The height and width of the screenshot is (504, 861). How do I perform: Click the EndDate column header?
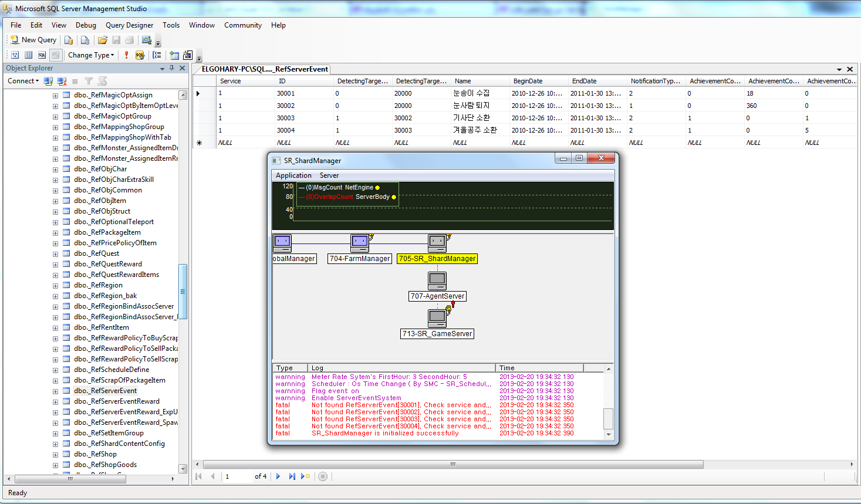597,81
